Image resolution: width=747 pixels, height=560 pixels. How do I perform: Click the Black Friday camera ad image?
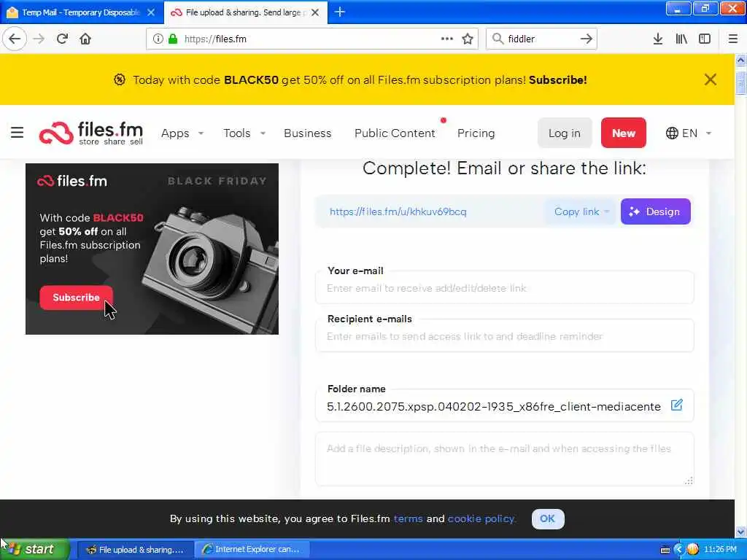[152, 249]
